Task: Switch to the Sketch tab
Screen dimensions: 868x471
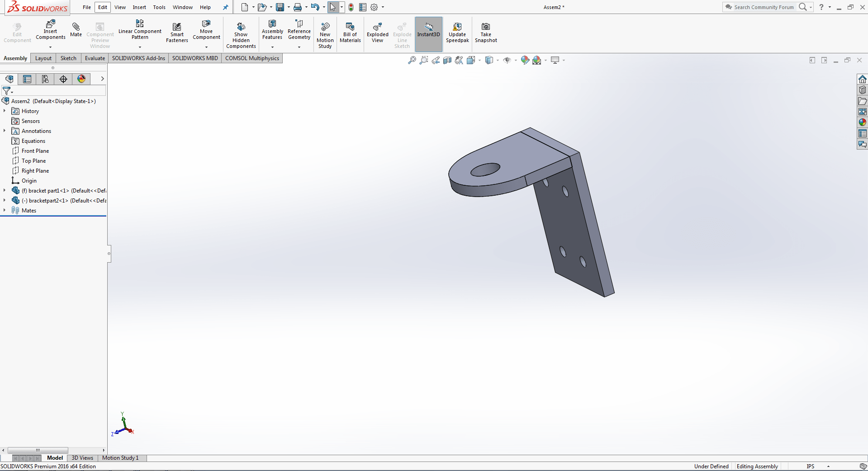Action: pos(68,58)
